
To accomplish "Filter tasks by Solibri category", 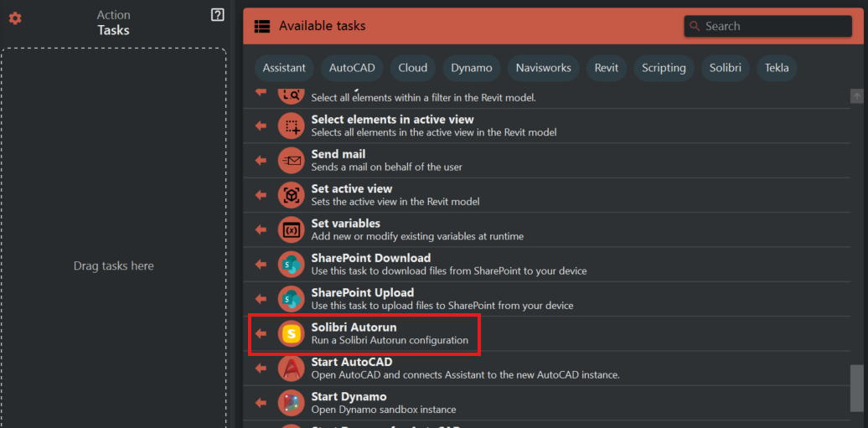I will tap(726, 68).
